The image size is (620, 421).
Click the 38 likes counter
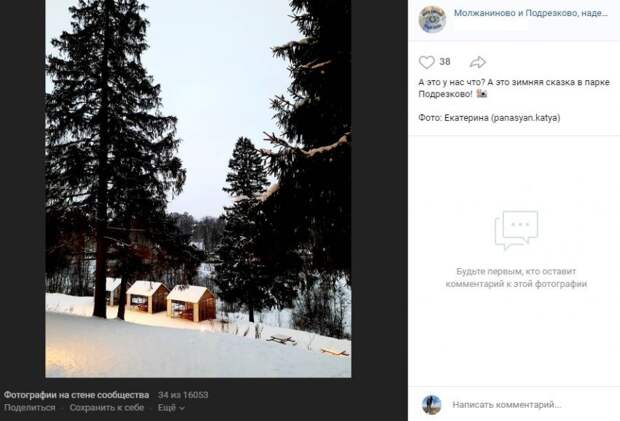click(445, 62)
